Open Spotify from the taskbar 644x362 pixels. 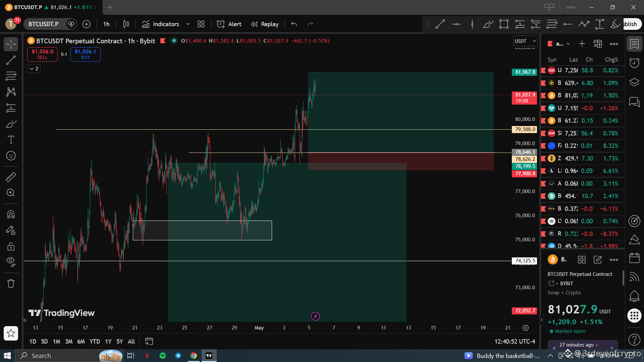click(x=163, y=356)
